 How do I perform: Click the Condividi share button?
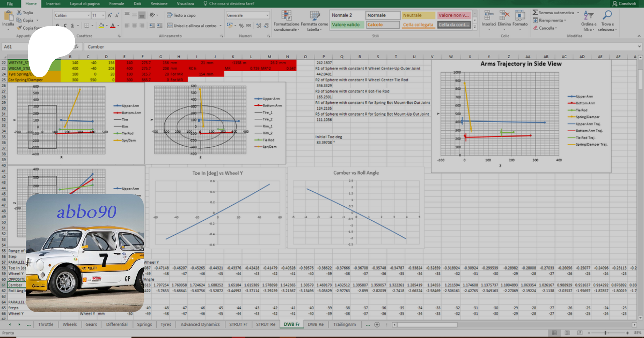pyautogui.click(x=624, y=4)
